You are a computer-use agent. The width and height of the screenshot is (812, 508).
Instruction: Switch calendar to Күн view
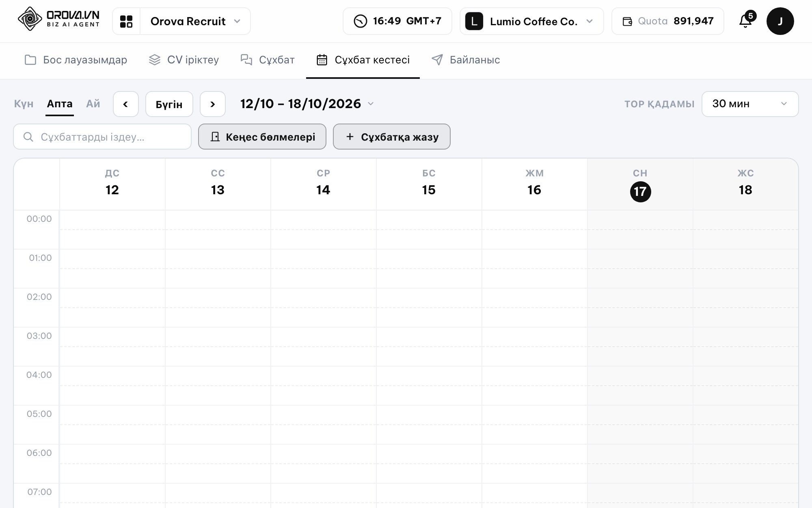(x=24, y=104)
